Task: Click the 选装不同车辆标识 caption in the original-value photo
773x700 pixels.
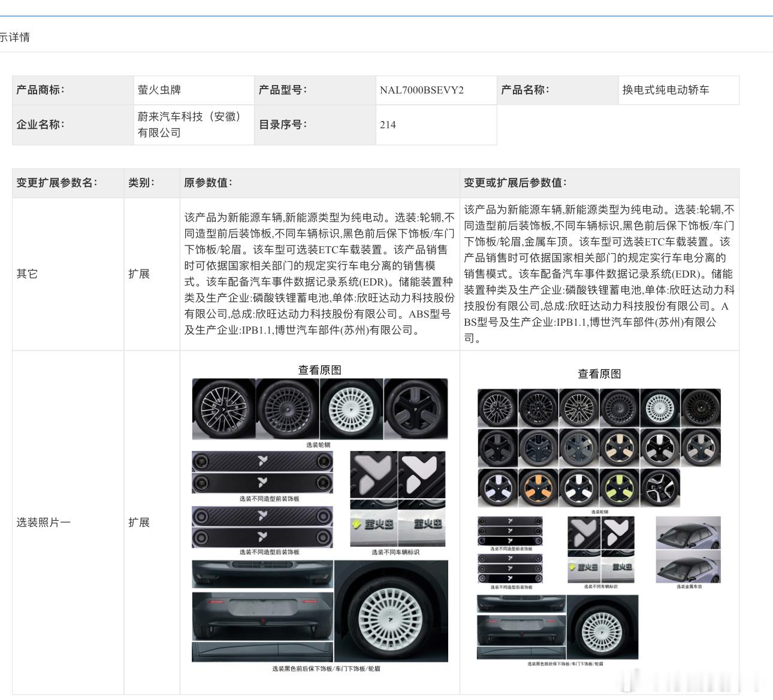Action: (x=395, y=552)
